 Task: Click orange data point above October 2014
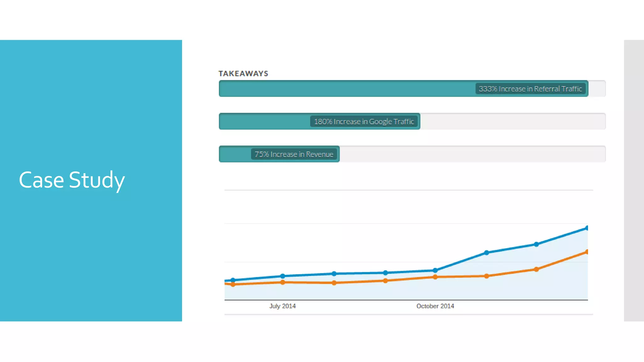point(435,277)
